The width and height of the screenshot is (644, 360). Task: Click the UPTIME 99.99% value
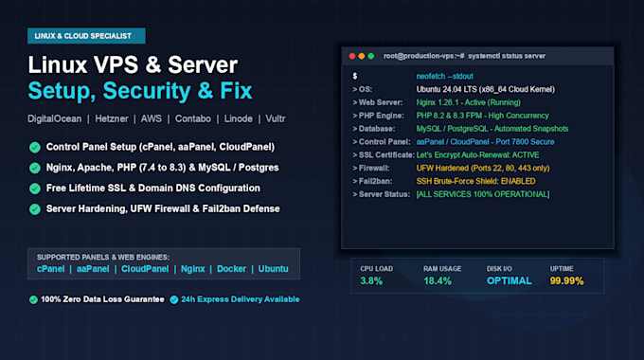pyautogui.click(x=566, y=281)
